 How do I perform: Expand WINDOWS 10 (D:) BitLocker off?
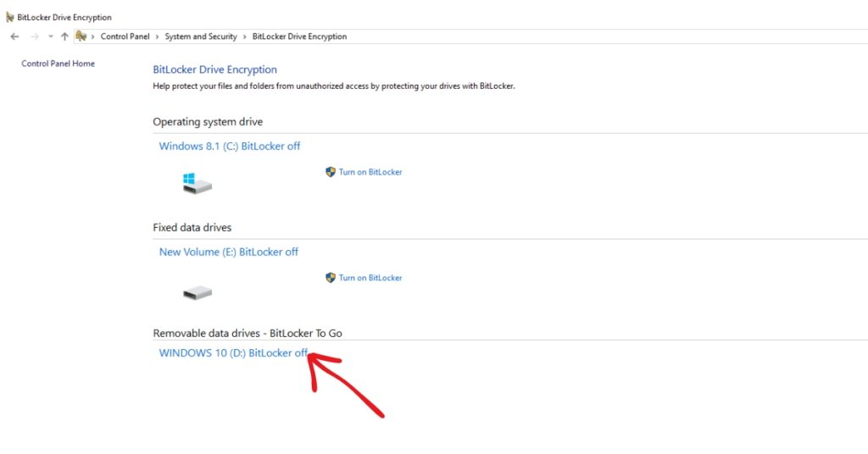point(233,353)
